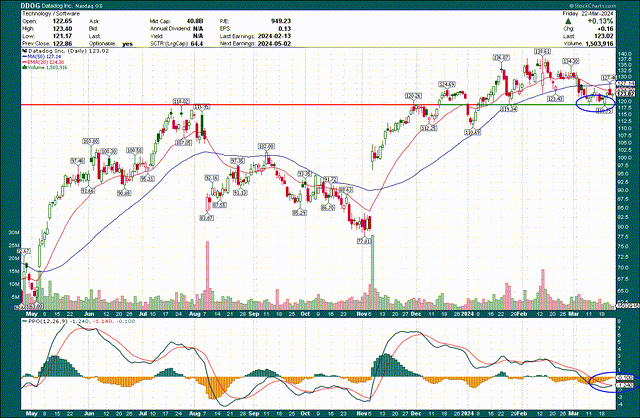Click the 100.0 price axis label
640x418 pixels.
pos(625,158)
